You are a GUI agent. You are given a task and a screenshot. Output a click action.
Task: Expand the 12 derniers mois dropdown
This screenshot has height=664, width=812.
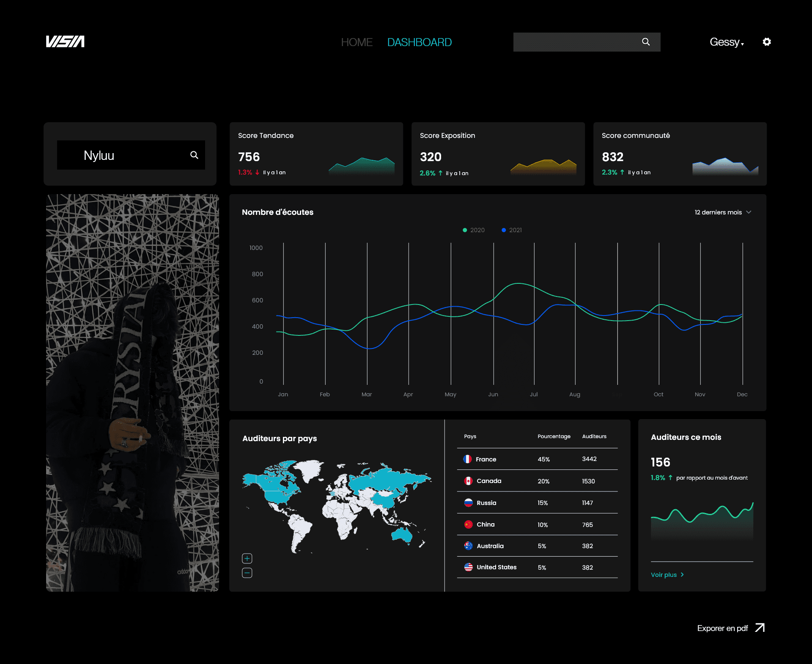[x=722, y=212]
